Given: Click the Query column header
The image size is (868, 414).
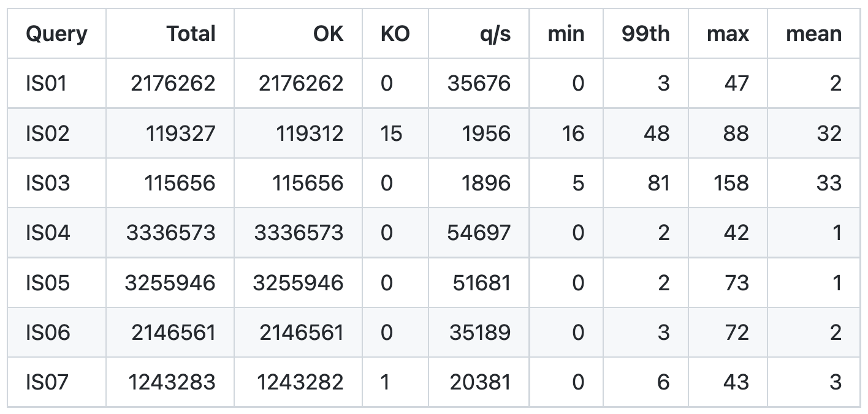Looking at the screenshot, I should pos(56,34).
